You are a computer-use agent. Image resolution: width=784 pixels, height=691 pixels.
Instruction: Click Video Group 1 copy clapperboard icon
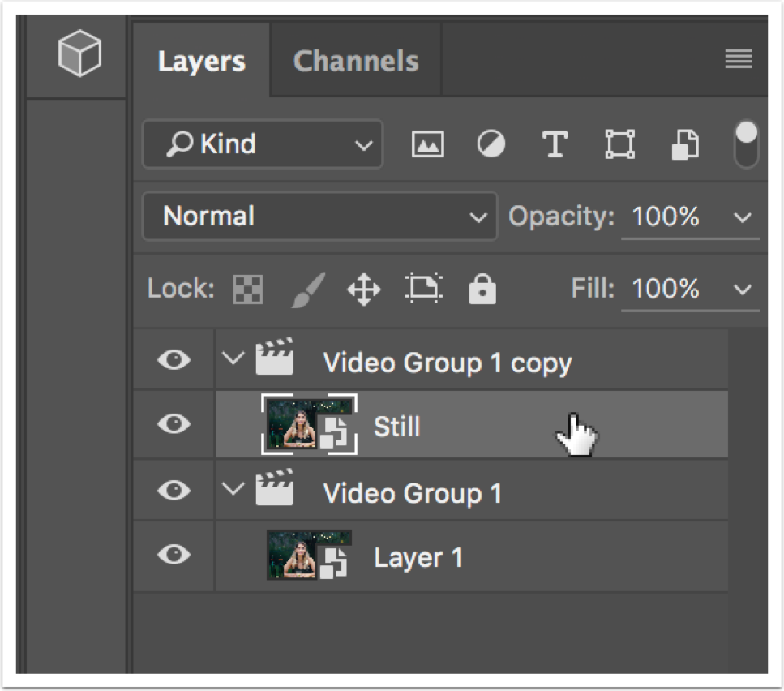[x=275, y=357]
